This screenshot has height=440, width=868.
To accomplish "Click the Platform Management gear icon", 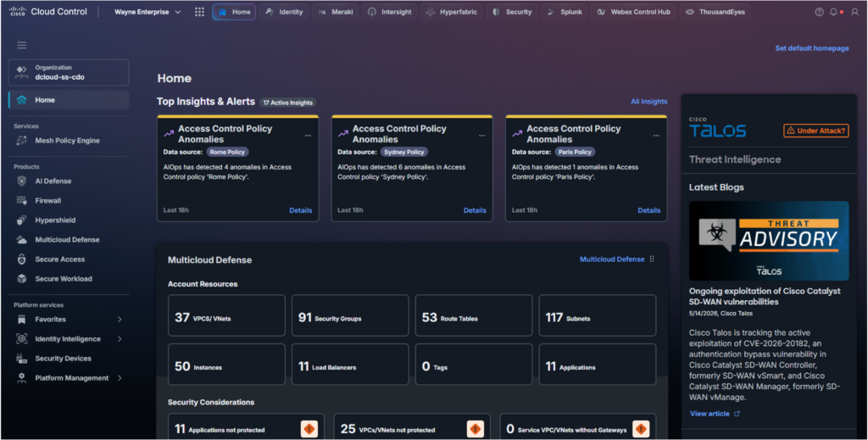I will pos(21,378).
